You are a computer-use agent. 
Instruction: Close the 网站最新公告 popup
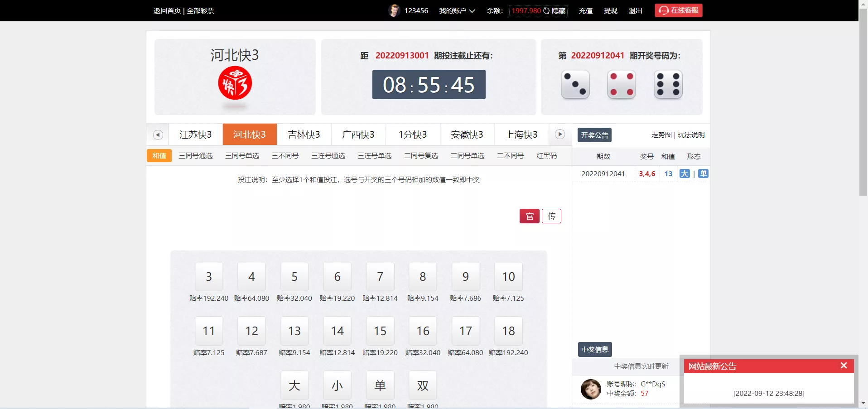(843, 366)
